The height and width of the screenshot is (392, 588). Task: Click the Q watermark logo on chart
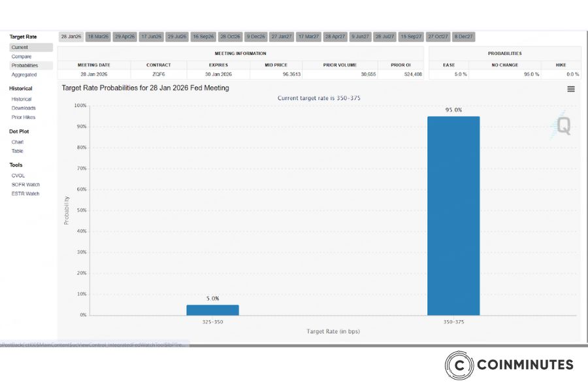(563, 124)
